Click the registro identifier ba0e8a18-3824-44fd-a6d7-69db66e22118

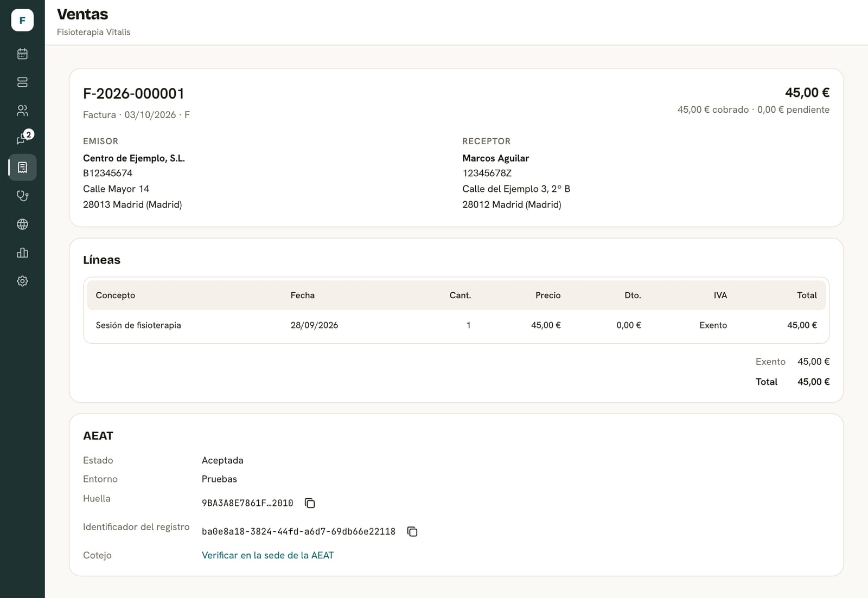[298, 531]
